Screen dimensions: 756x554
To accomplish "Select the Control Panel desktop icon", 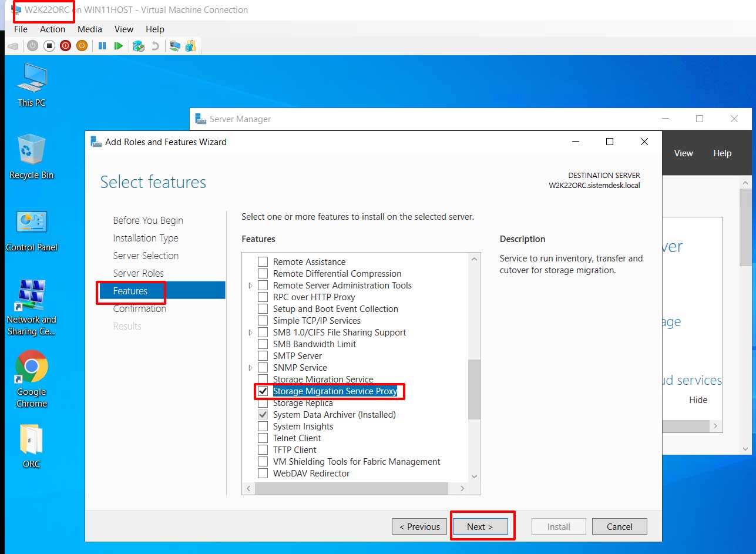I will [x=32, y=230].
